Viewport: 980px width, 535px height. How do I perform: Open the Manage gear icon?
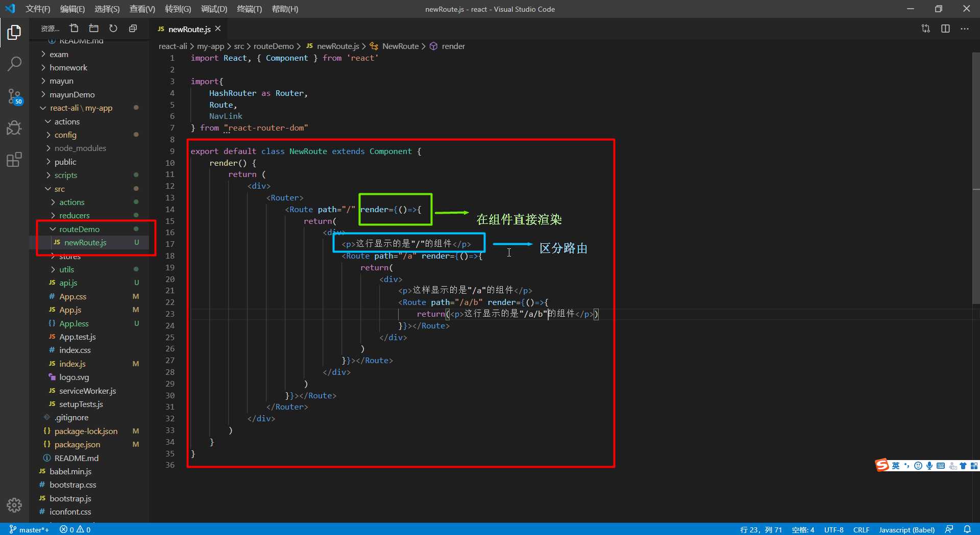pyautogui.click(x=14, y=505)
